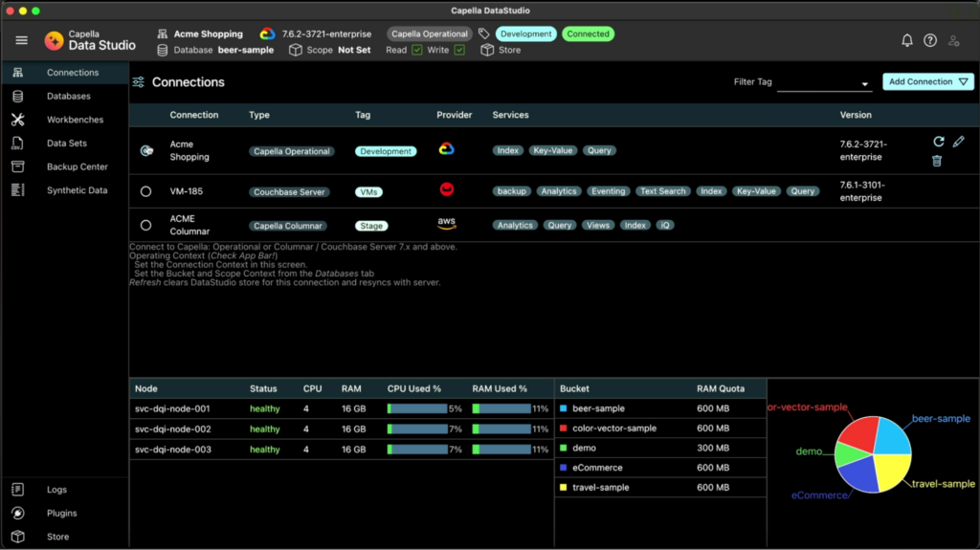The image size is (980, 550).
Task: Click the tag icon in app bar
Action: pos(483,33)
